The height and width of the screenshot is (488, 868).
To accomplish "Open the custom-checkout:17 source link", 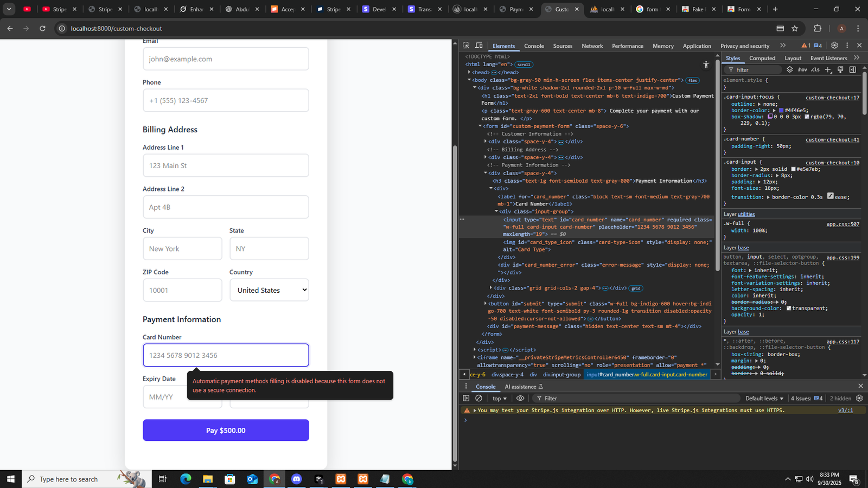I will click(x=832, y=98).
